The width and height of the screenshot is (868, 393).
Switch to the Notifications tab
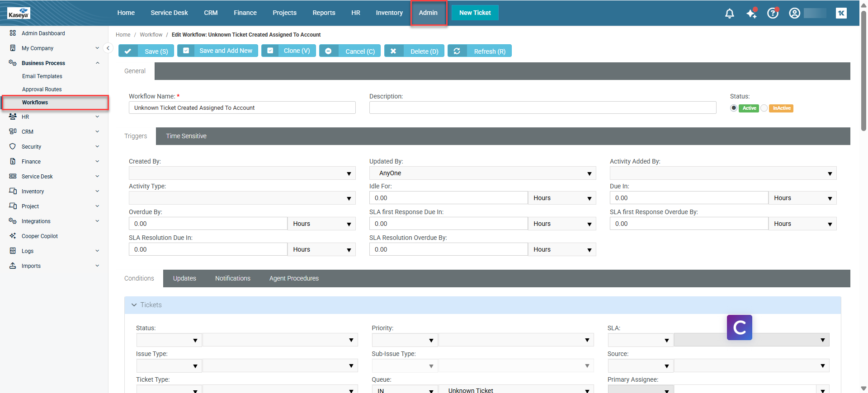[x=232, y=278]
